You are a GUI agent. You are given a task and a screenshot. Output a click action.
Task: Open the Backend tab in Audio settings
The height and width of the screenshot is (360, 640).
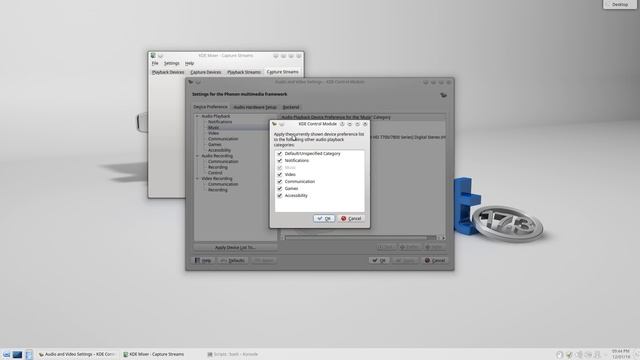coord(291,107)
